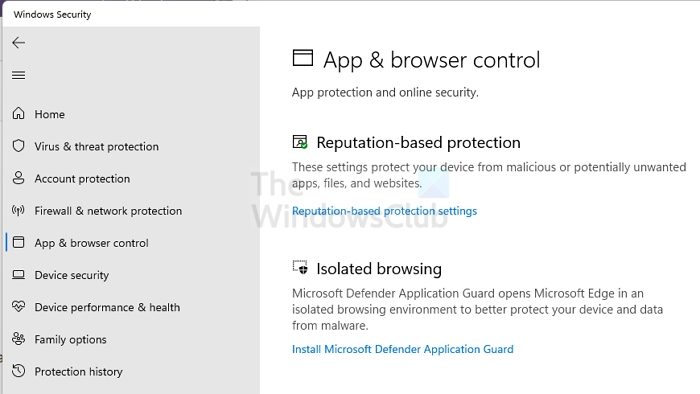Image resolution: width=700 pixels, height=394 pixels.
Task: Click the Microsoft Defender Application Guard description text
Action: (x=477, y=309)
